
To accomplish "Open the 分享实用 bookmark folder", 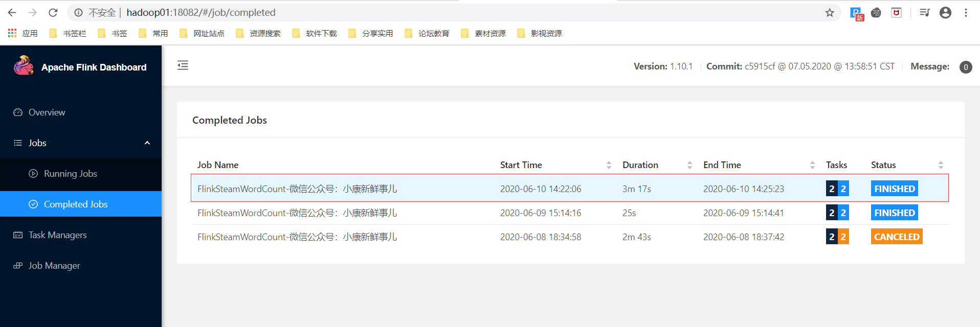I will pyautogui.click(x=370, y=33).
